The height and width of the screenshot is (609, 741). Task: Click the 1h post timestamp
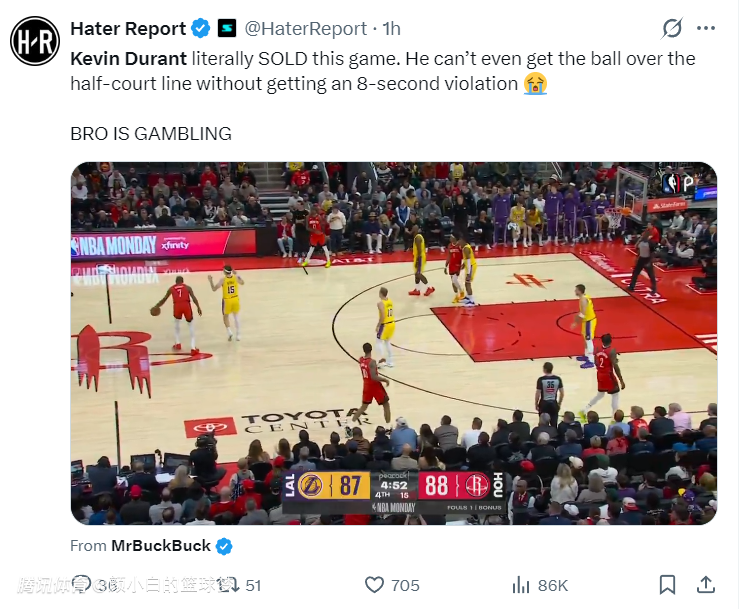tap(391, 29)
